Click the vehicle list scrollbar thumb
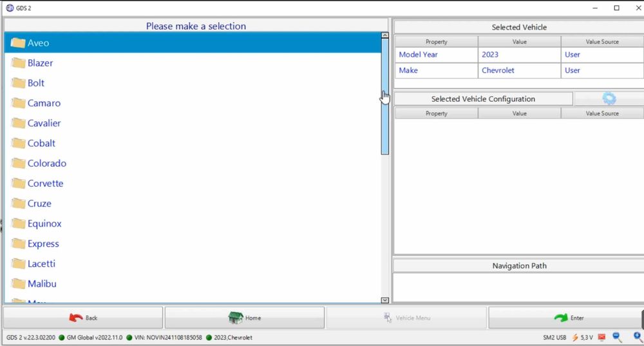The image size is (644, 346). pyautogui.click(x=385, y=97)
